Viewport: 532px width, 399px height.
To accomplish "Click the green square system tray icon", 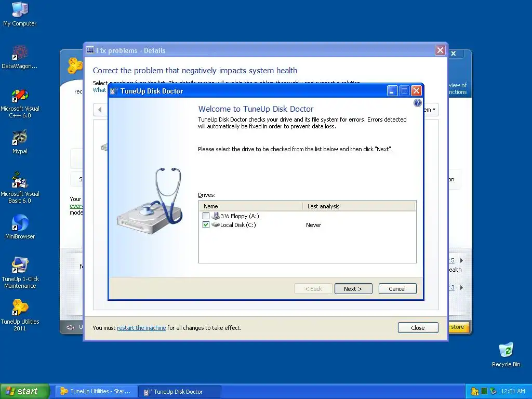I will click(484, 391).
